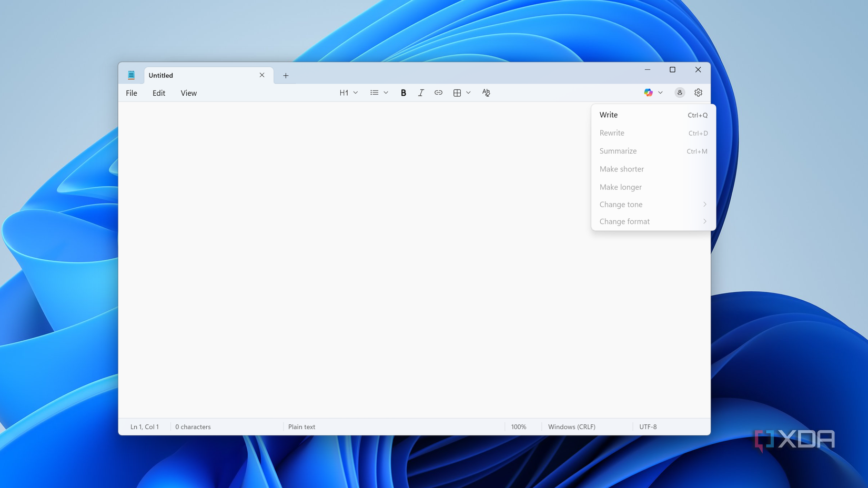Viewport: 868px width, 488px height.
Task: Open Copilot with the rainbow Copilot icon
Action: 648,92
